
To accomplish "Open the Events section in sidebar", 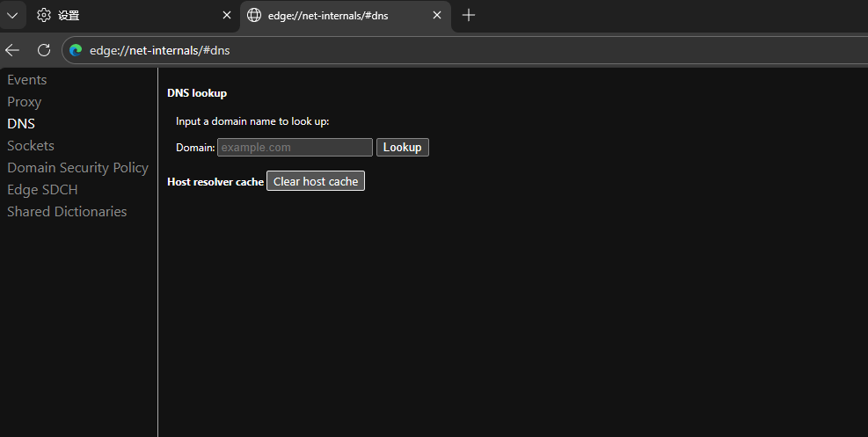I will point(27,80).
